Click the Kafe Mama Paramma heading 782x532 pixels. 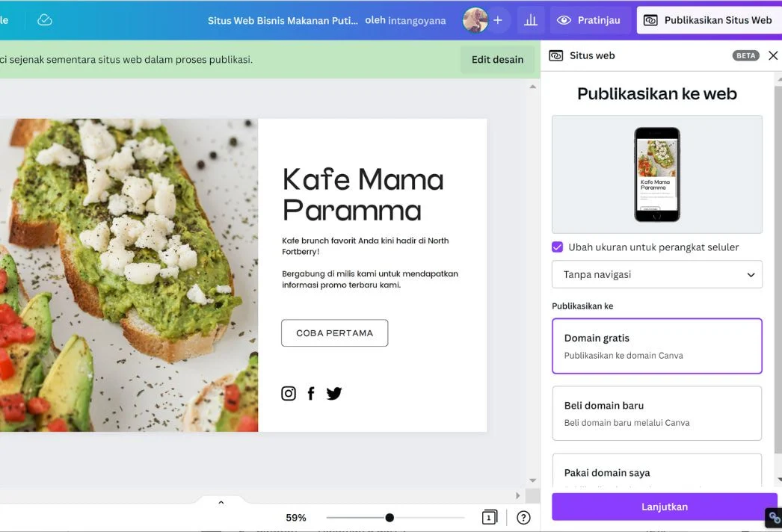363,194
